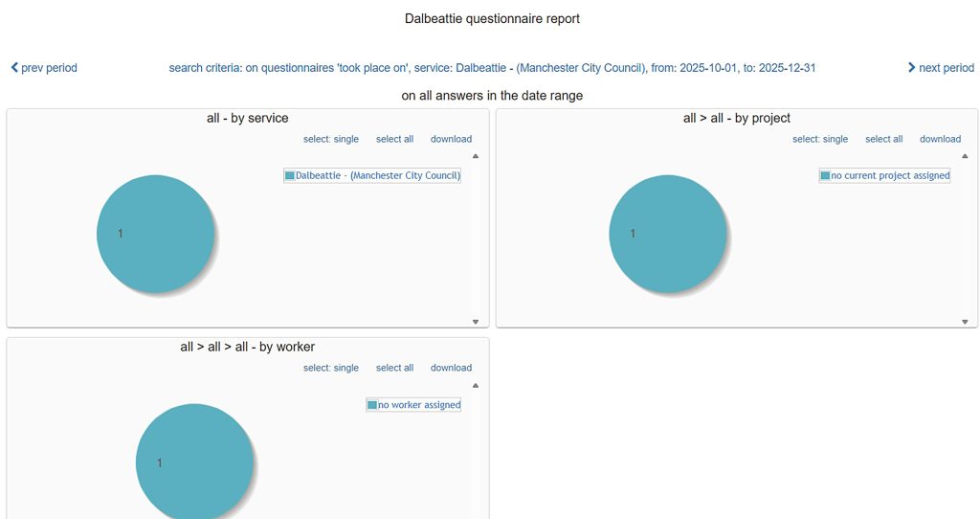This screenshot has height=519, width=980.
Task: Click the by service pie chart slice
Action: point(156,234)
